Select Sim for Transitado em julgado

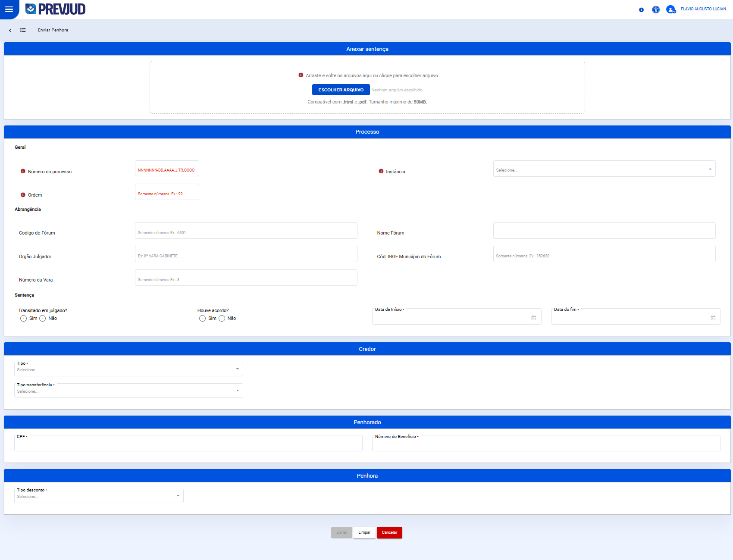[x=24, y=319]
